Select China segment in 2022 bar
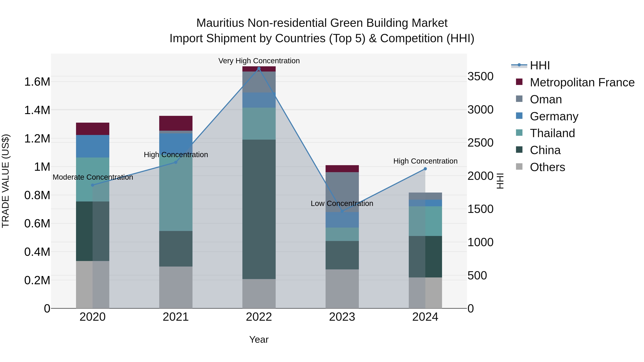Image resolution: width=644 pixels, height=362 pixels. [259, 209]
